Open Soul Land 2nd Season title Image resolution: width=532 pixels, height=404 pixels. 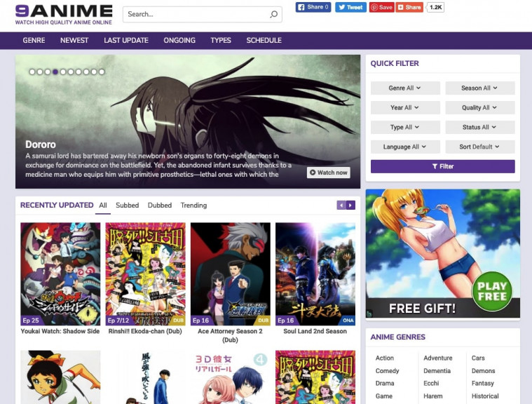coord(315,331)
